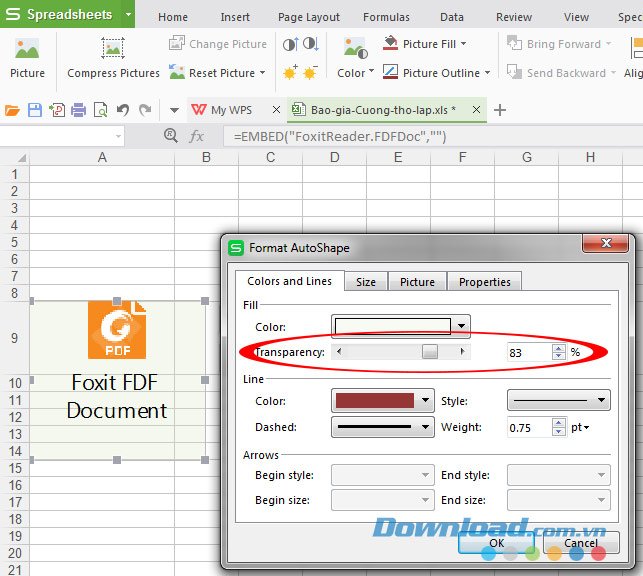Open the Review ribbon tab

[x=514, y=17]
